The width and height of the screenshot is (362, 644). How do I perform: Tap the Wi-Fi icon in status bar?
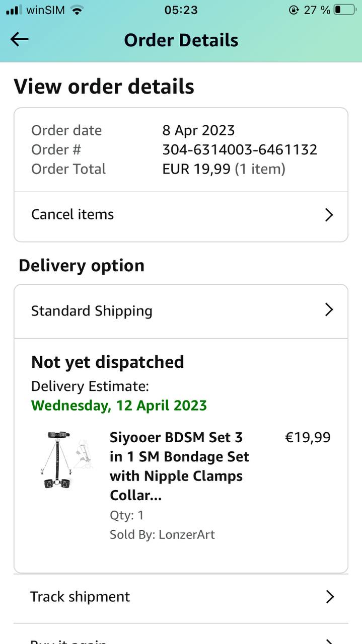(x=77, y=10)
